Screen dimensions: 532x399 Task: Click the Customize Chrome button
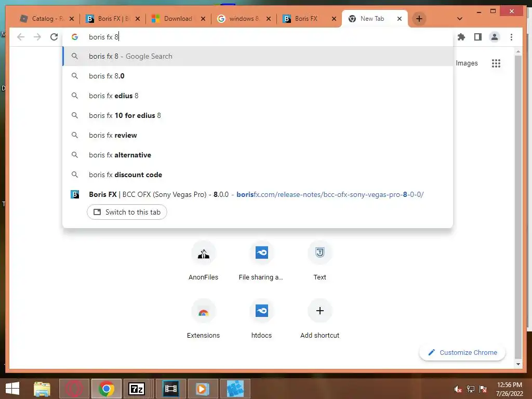tap(462, 353)
